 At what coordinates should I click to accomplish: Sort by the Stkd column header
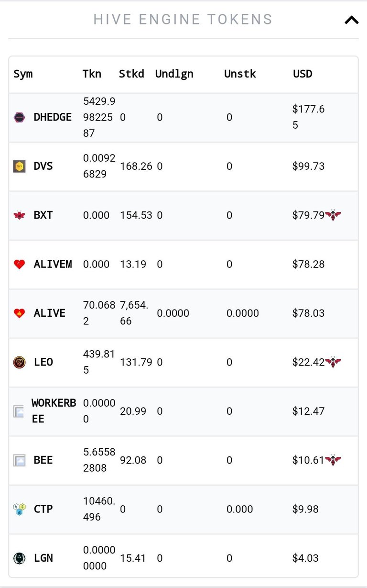131,74
